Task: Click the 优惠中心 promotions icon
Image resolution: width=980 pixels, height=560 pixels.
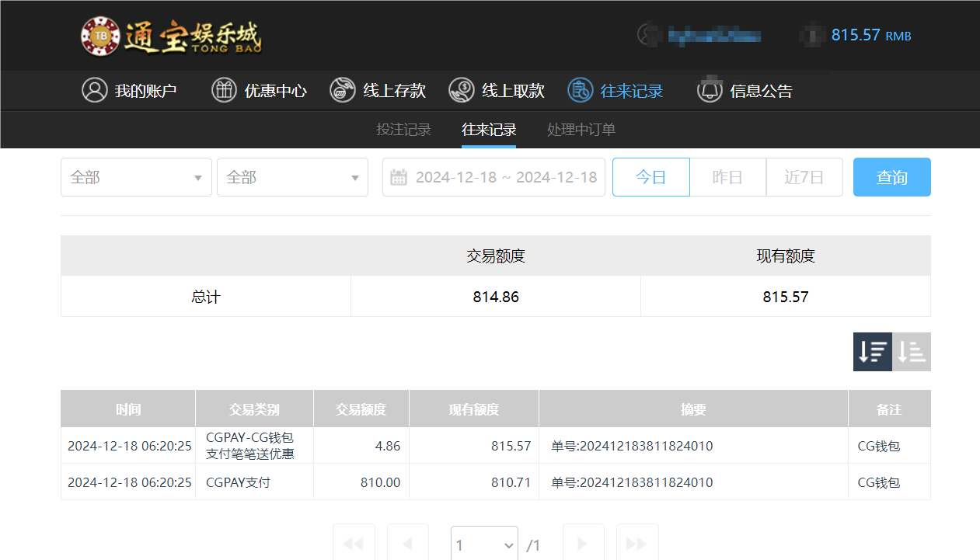Action: pos(224,89)
